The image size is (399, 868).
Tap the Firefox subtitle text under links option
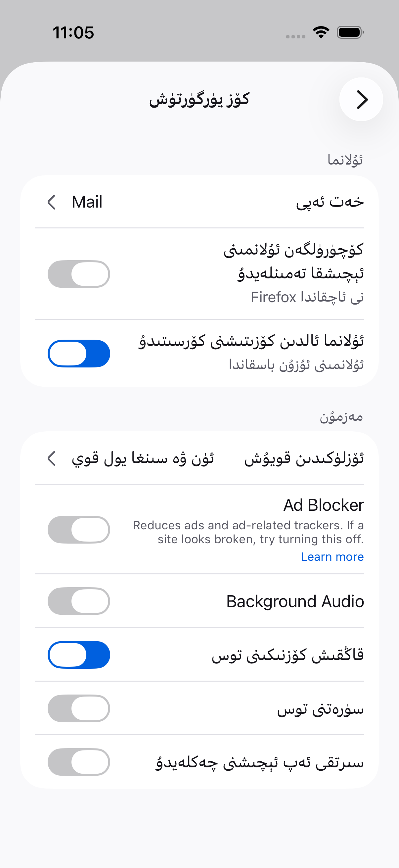[307, 297]
